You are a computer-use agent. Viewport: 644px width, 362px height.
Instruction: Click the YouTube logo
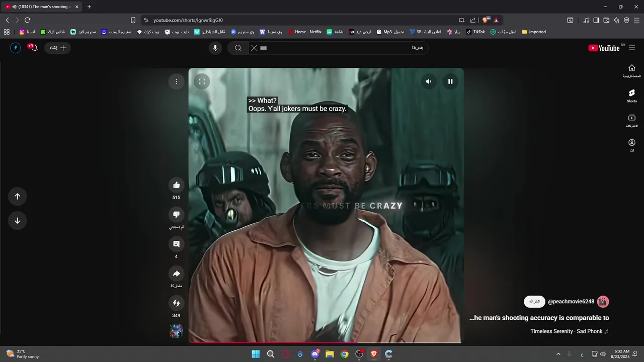pos(604,48)
